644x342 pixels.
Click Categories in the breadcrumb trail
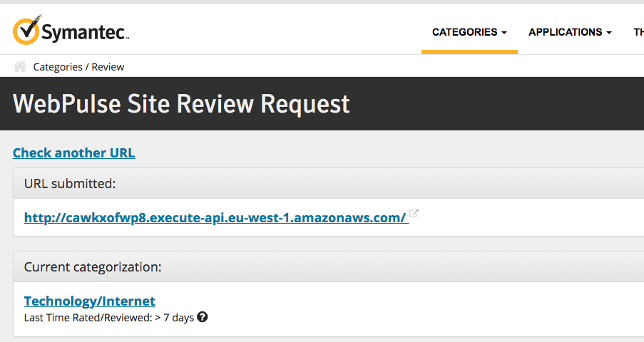point(58,67)
